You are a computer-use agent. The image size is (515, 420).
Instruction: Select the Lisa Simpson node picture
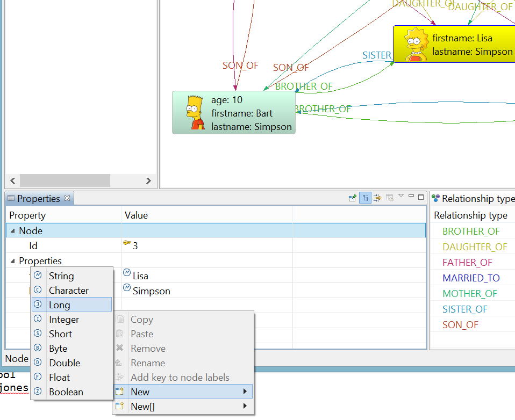pyautogui.click(x=416, y=44)
